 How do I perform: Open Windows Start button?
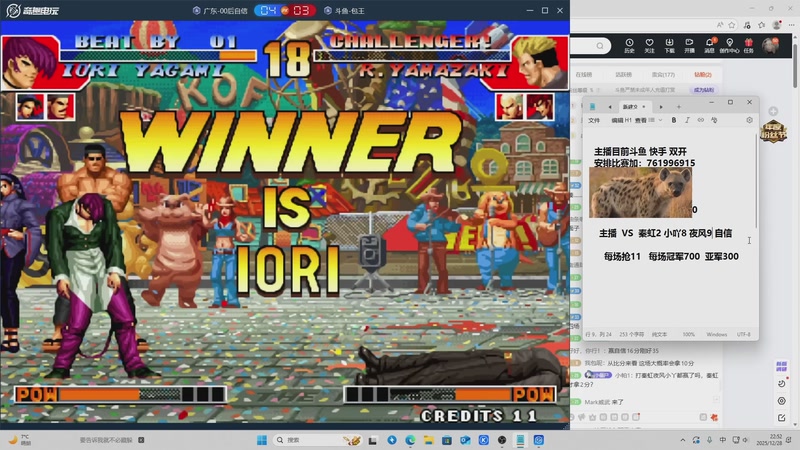tap(262, 440)
